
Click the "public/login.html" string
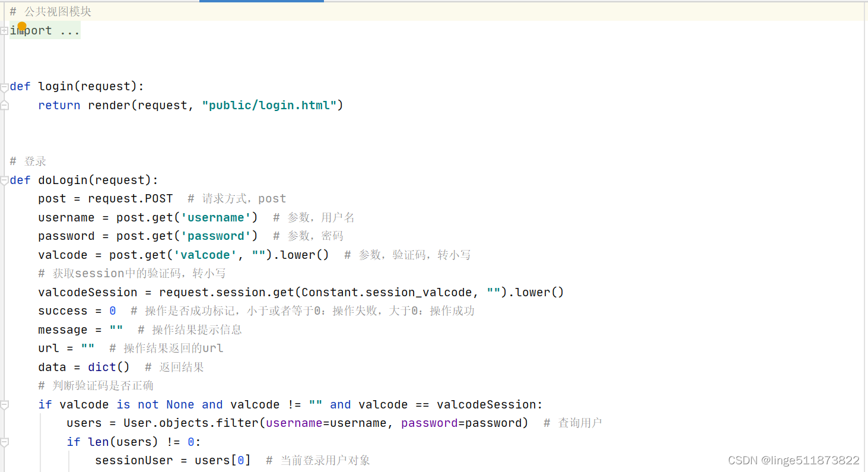click(269, 106)
